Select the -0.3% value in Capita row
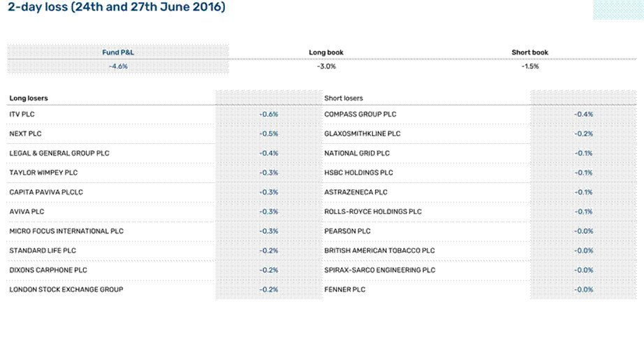Image resolution: width=644 pixels, height=348 pixels. point(269,192)
